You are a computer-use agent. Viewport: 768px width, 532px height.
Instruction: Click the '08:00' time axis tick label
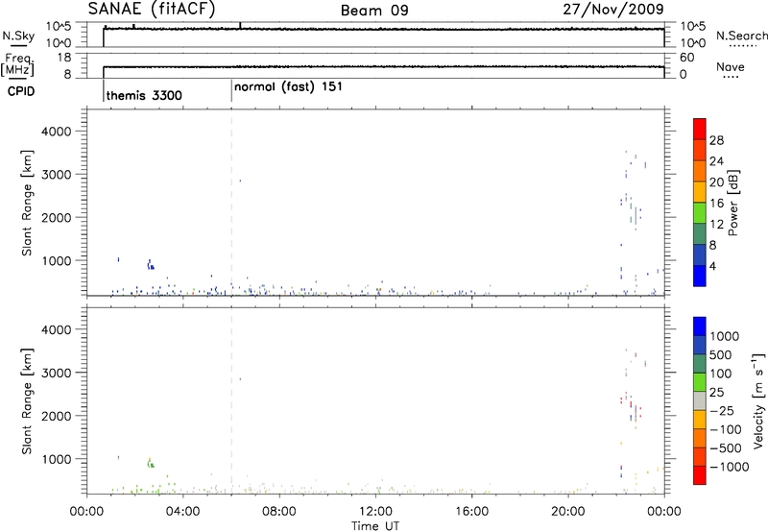tap(279, 512)
